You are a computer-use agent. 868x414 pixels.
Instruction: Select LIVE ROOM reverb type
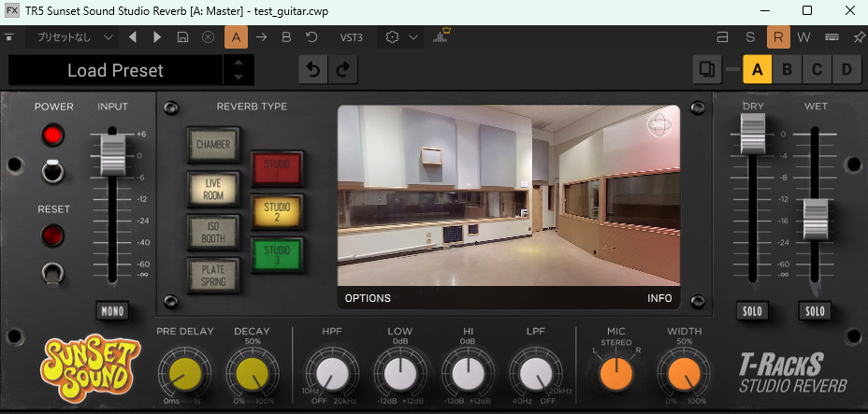(213, 189)
